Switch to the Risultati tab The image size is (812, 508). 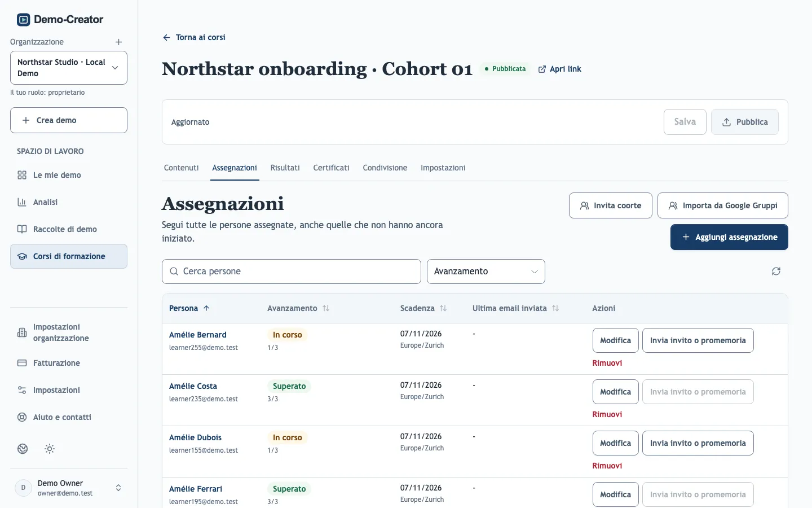pos(285,168)
